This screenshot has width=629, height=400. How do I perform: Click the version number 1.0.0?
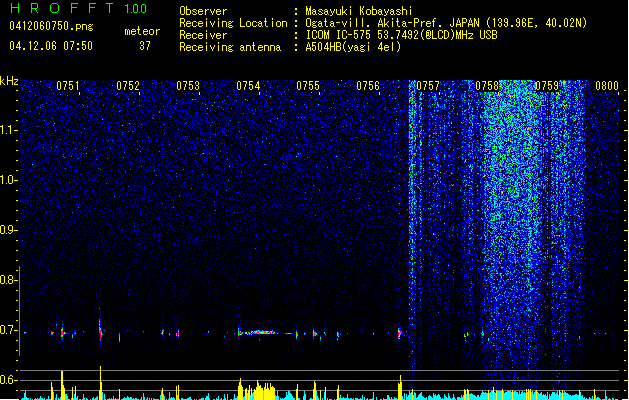[x=136, y=9]
